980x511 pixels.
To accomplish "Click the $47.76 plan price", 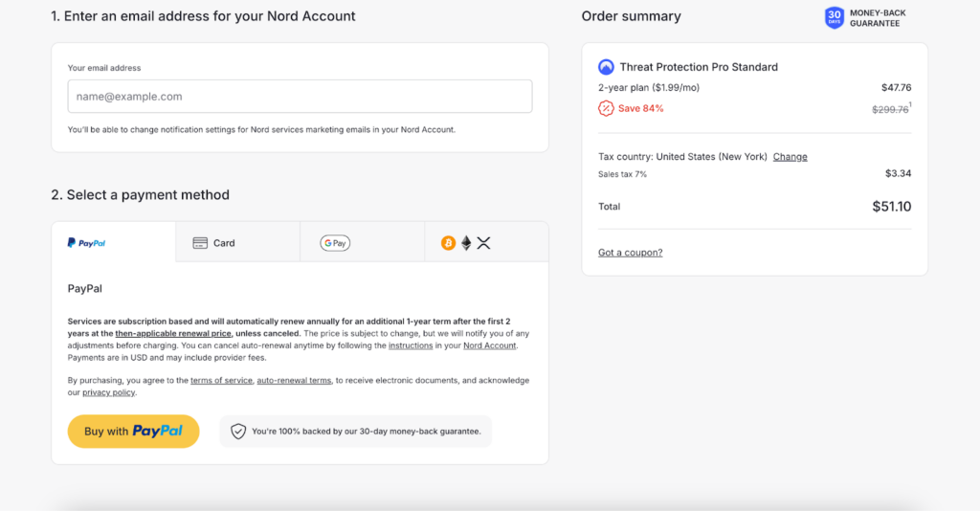I will click(896, 87).
